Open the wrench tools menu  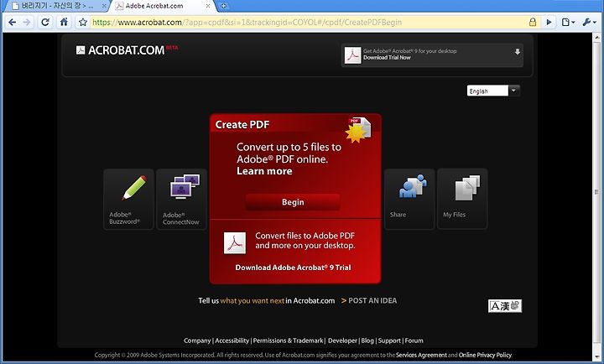[x=589, y=23]
